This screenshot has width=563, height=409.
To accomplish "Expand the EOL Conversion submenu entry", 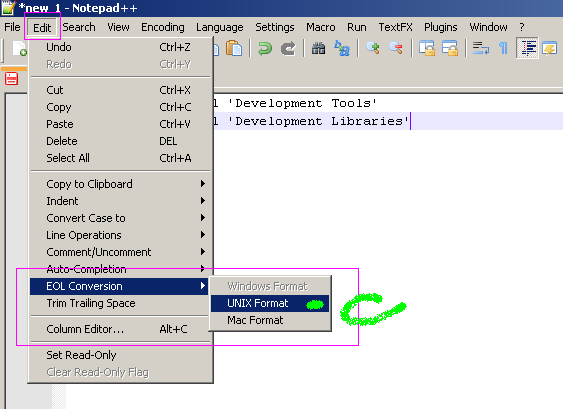I will coord(120,286).
